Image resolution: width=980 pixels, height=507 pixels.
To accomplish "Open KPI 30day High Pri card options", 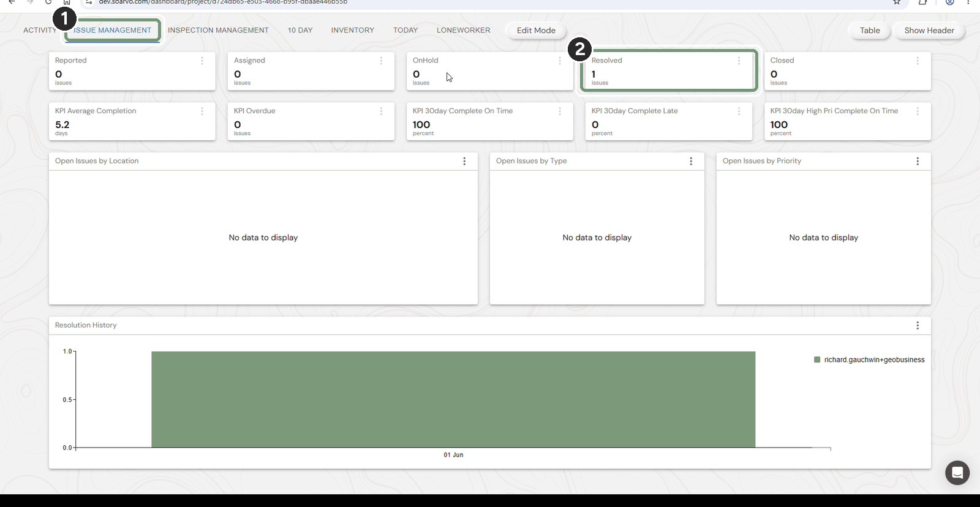I will [918, 111].
